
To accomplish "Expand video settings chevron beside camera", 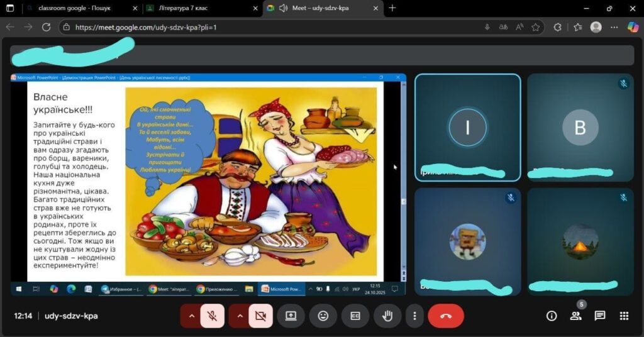I will [240, 316].
